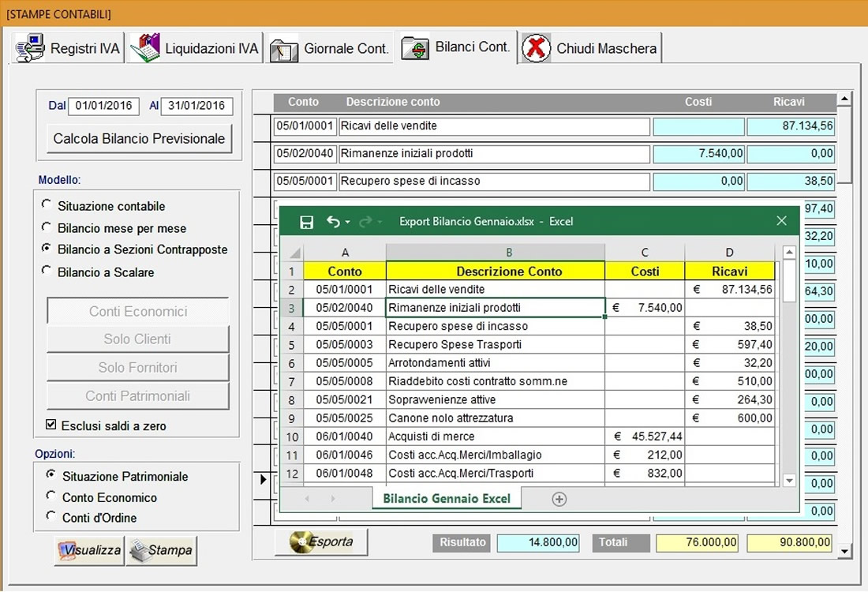
Task: Click grid field Ricavi delle vendite
Action: point(494,126)
